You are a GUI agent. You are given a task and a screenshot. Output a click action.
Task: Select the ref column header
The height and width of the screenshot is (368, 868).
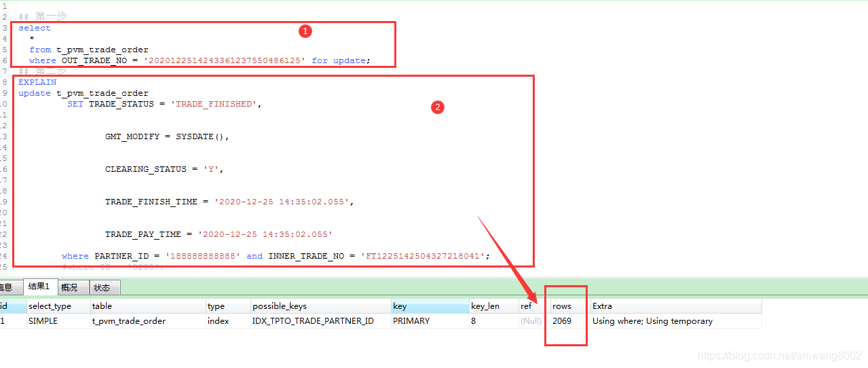coord(534,306)
